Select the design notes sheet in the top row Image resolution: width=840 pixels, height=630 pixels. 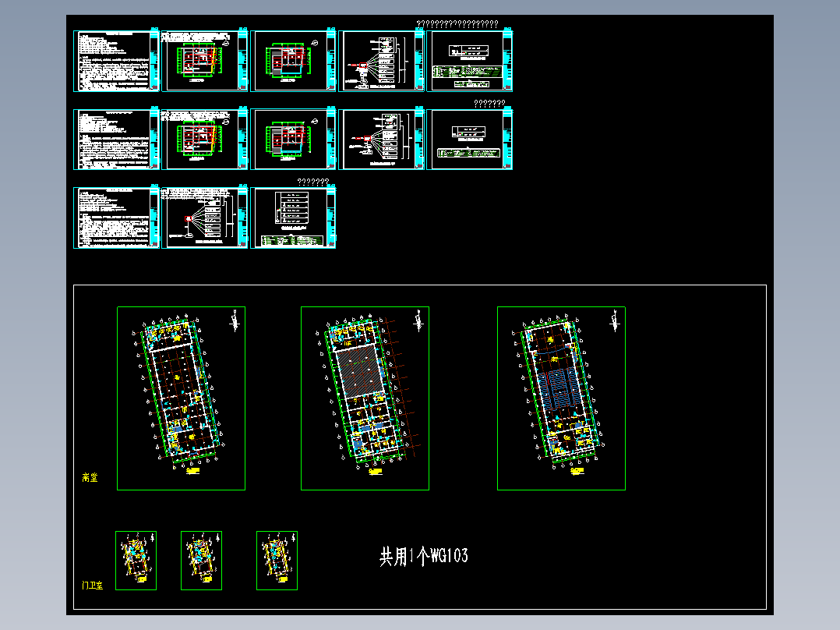click(x=116, y=61)
